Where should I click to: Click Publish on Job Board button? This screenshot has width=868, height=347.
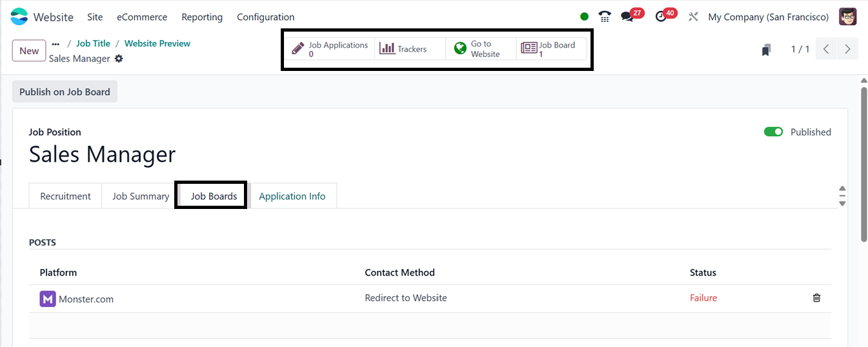tap(65, 92)
